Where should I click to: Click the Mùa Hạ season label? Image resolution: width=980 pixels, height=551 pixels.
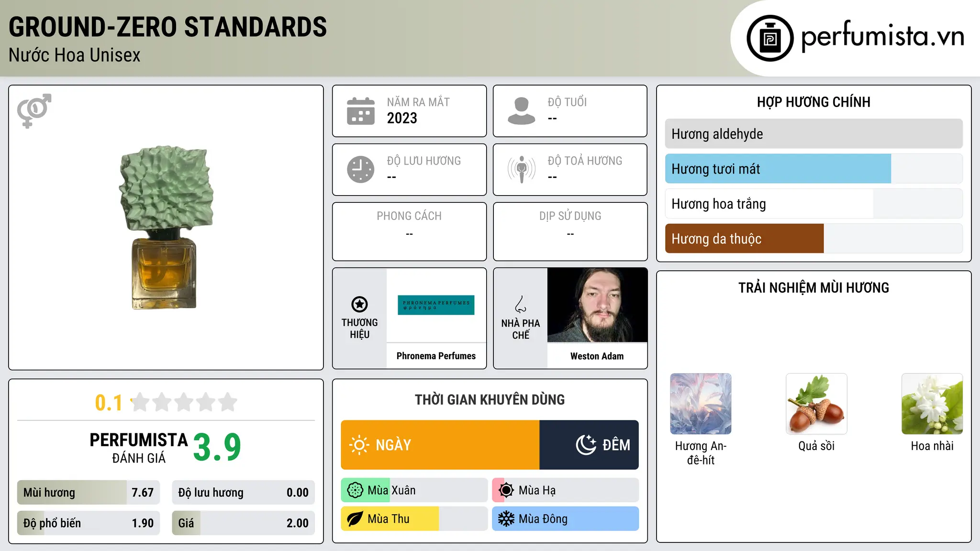pos(537,490)
